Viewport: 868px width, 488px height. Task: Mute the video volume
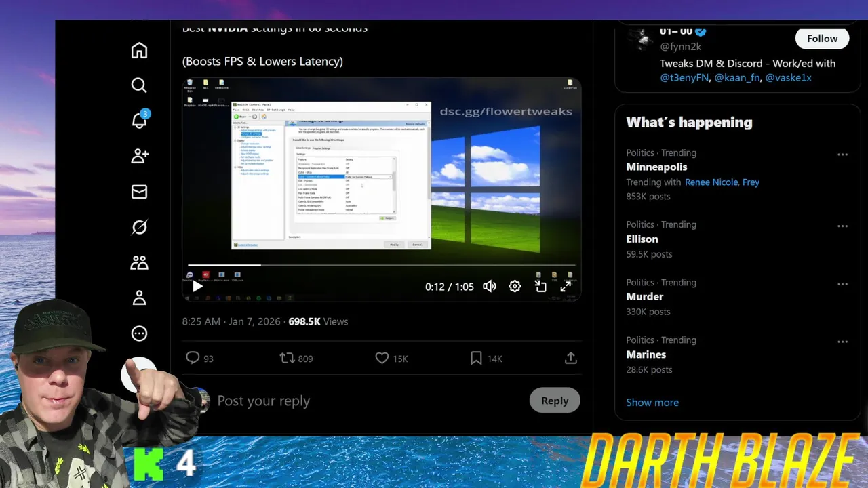[x=489, y=287]
